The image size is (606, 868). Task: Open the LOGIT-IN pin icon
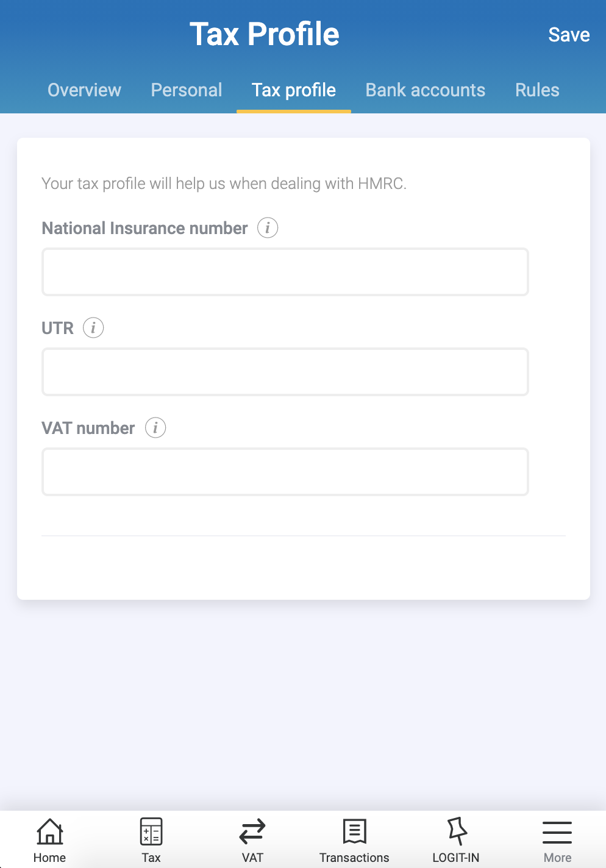(456, 832)
